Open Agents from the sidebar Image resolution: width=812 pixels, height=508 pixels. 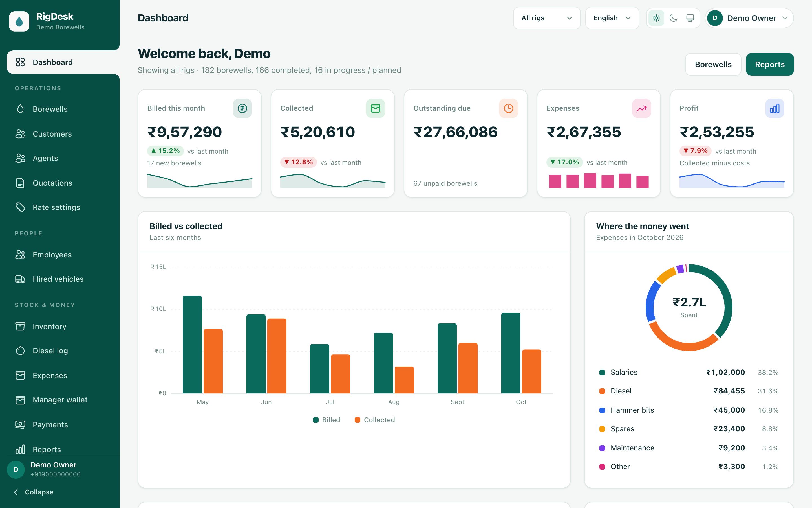pyautogui.click(x=63, y=158)
